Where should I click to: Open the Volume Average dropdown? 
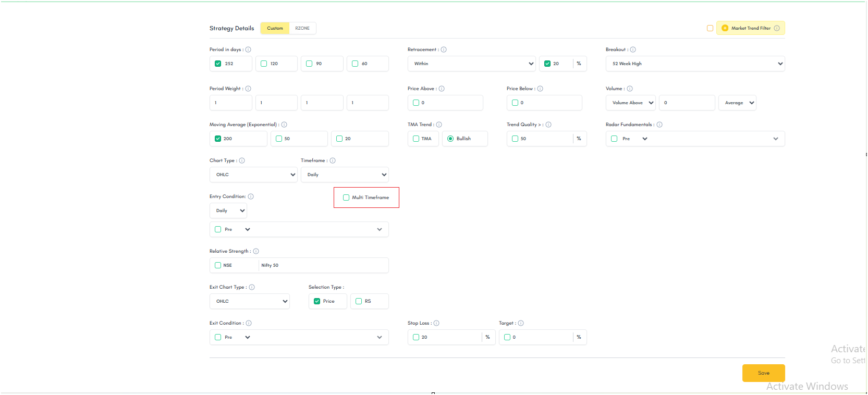point(737,103)
